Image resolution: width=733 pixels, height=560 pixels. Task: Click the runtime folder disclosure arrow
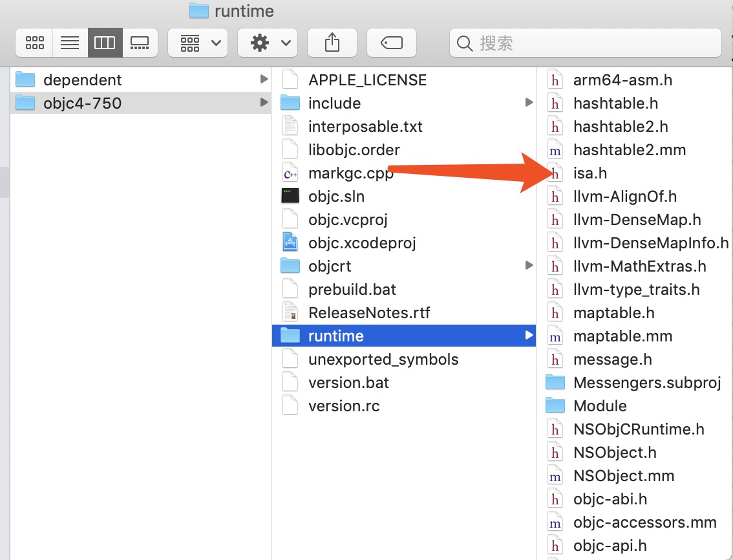(529, 335)
